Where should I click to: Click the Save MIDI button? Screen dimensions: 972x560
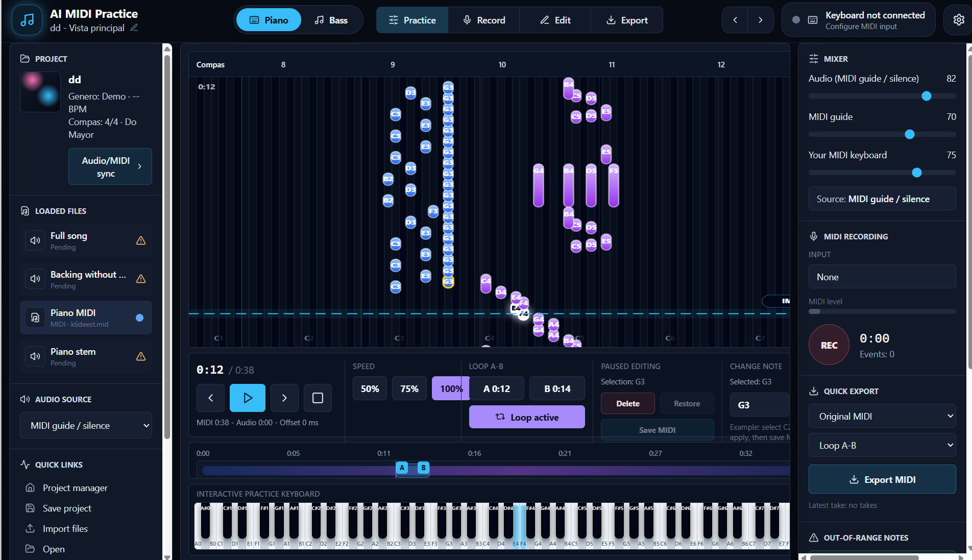coord(657,430)
